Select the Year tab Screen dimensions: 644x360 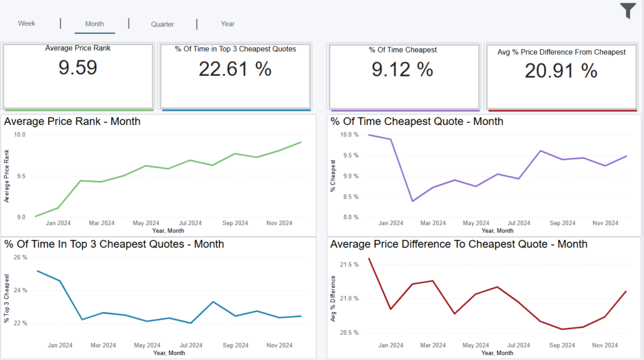click(228, 24)
